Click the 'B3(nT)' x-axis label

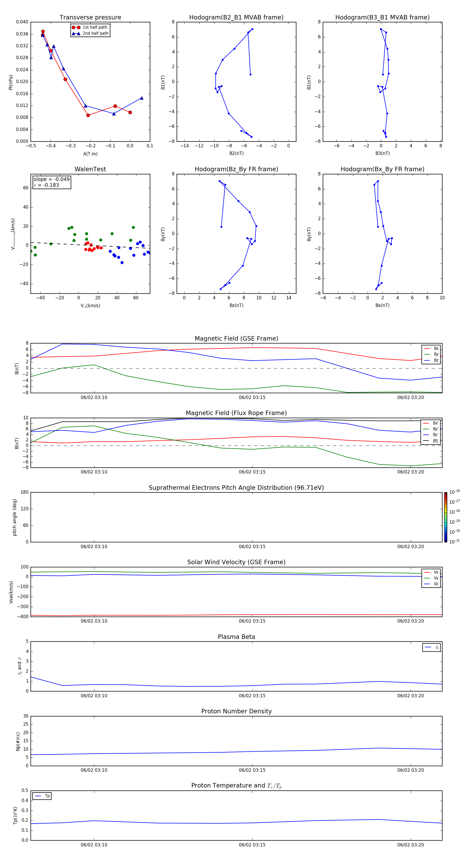pyautogui.click(x=382, y=153)
